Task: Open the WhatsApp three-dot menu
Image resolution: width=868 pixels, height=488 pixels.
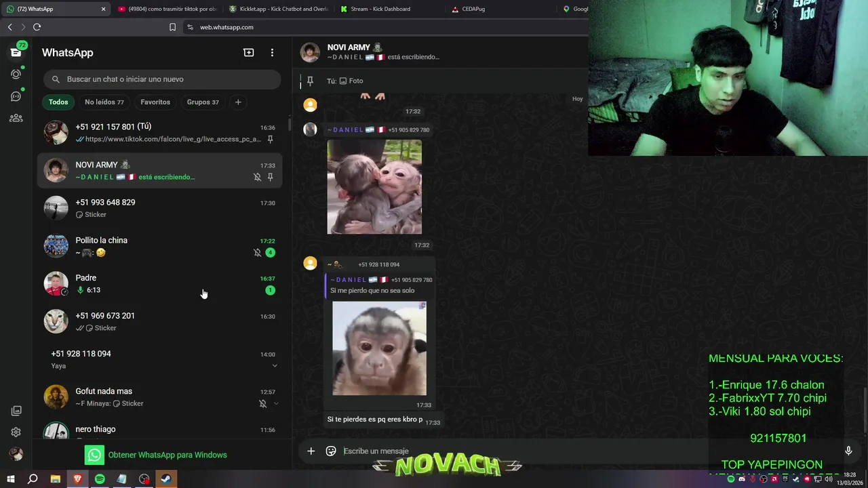Action: click(272, 52)
